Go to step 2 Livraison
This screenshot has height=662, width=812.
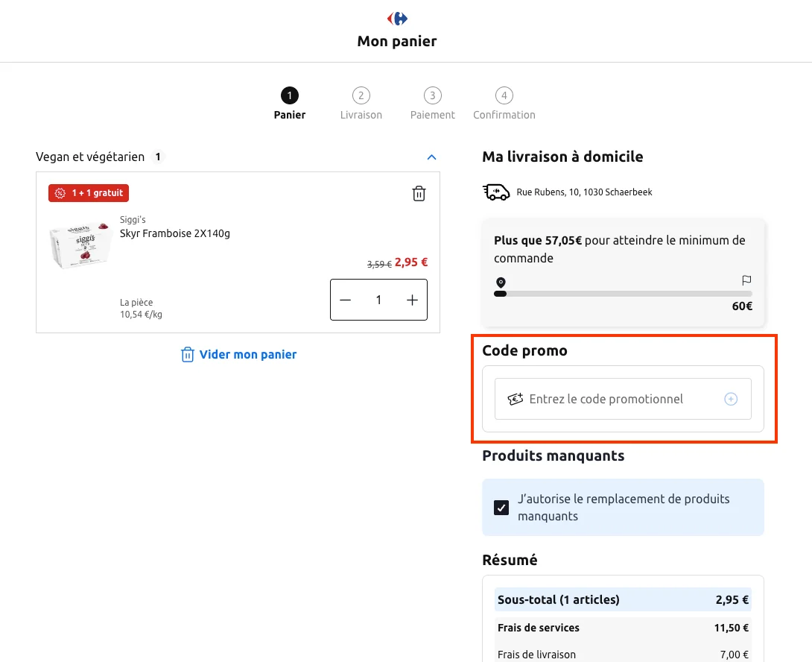tap(361, 104)
